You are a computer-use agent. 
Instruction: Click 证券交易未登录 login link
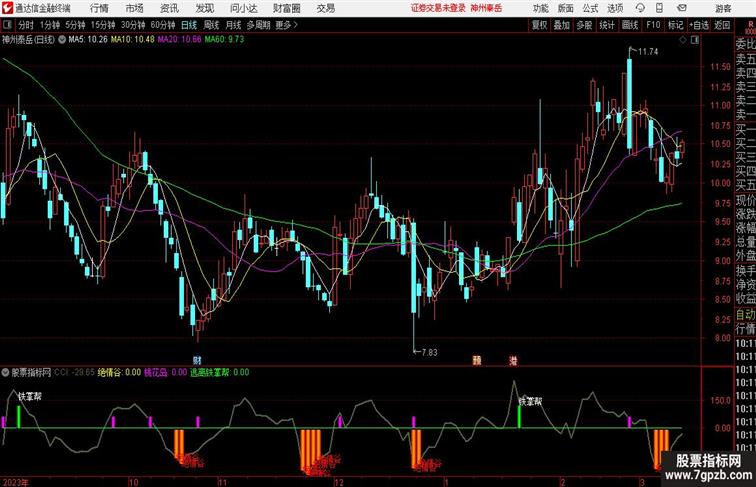tap(438, 8)
